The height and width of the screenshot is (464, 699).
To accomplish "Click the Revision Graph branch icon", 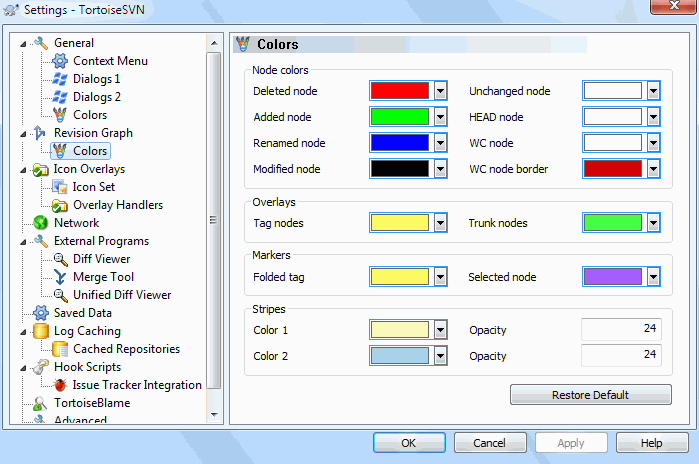I will pos(40,133).
